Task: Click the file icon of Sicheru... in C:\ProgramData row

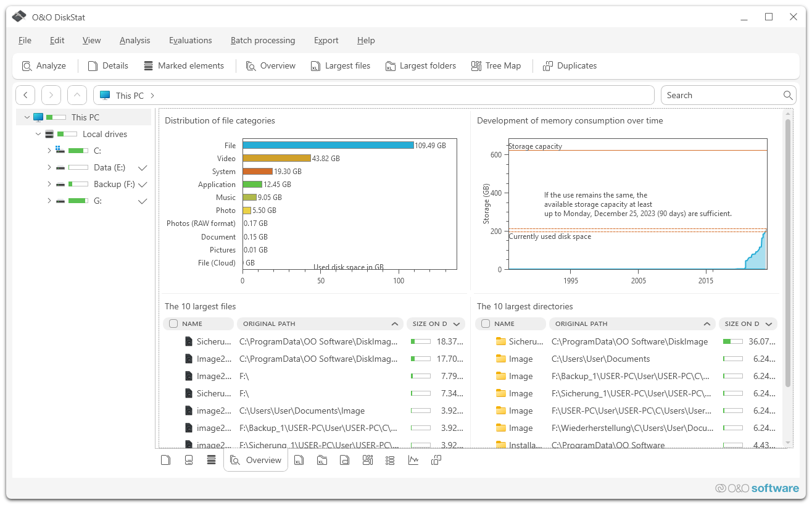Action: click(189, 341)
